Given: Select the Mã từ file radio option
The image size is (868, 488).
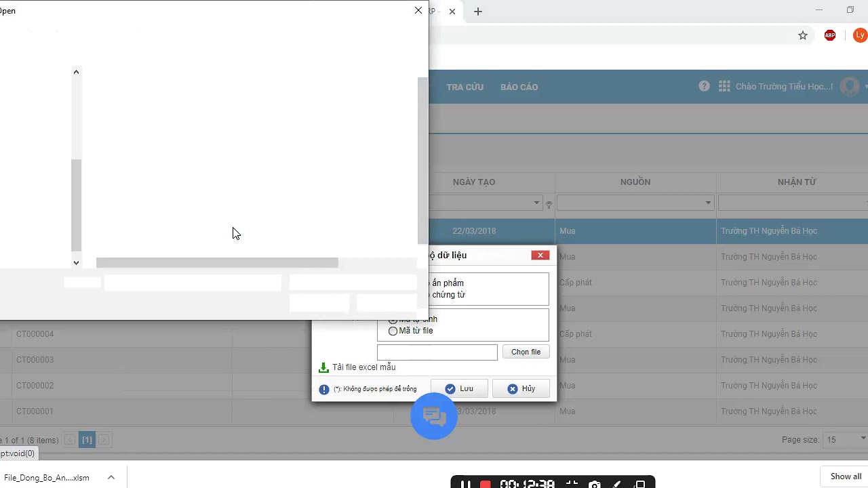Looking at the screenshot, I should [393, 331].
